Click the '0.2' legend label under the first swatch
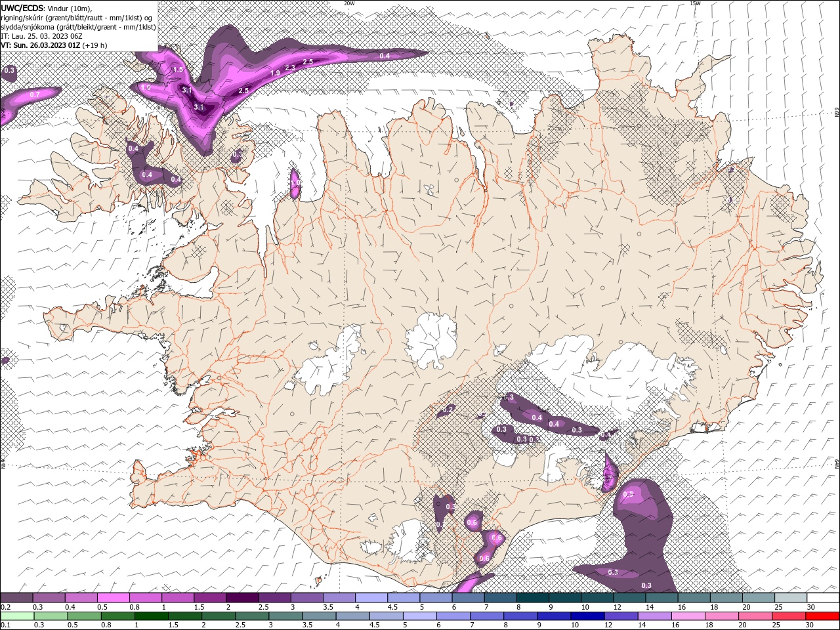 [5, 607]
